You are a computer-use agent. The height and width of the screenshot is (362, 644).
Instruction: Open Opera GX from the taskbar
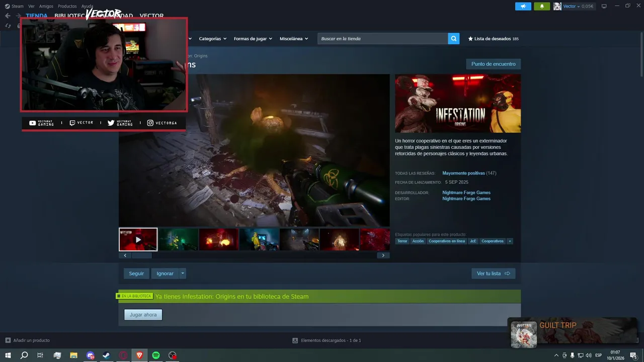(x=123, y=355)
